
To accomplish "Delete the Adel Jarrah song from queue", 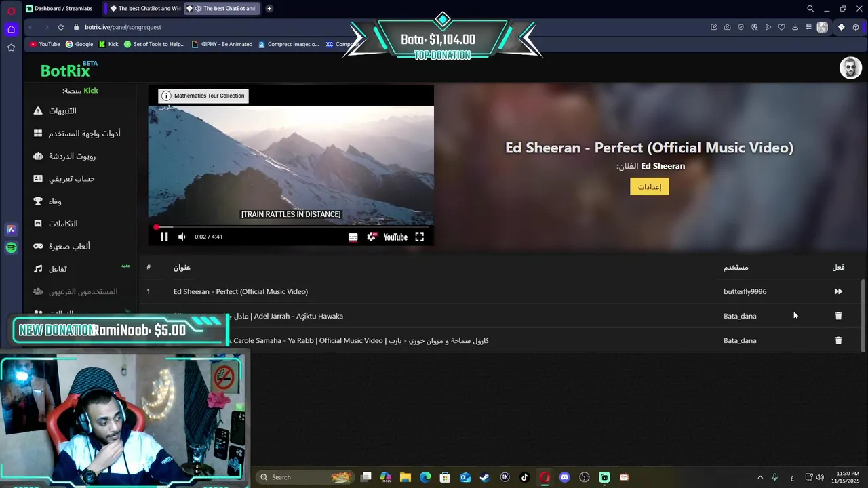I will coord(838,316).
